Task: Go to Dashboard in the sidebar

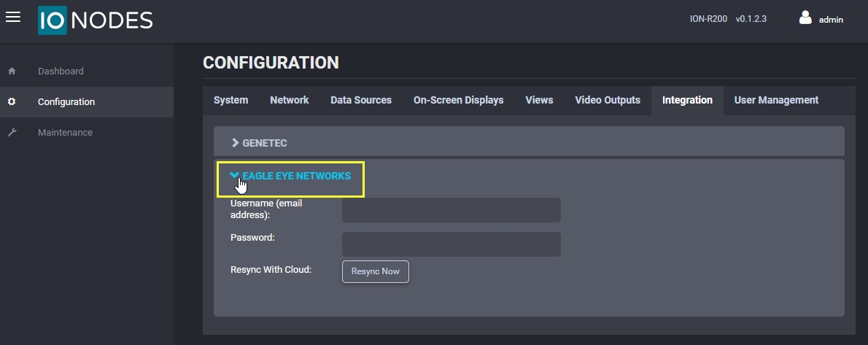Action: [x=61, y=71]
